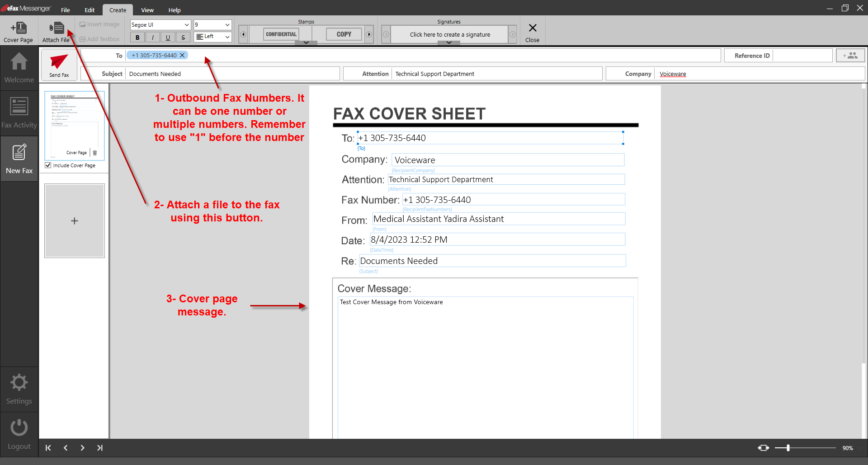868x465 pixels.
Task: Click the cover sheet To field
Action: click(491, 138)
